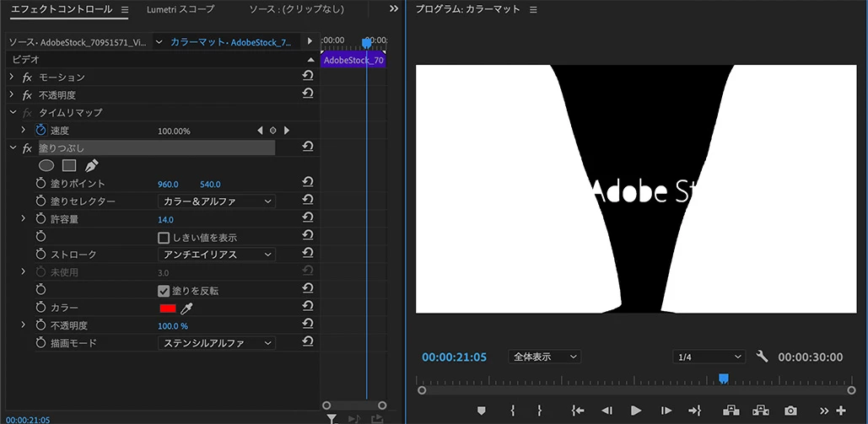Export frame with camera icon

(790, 411)
